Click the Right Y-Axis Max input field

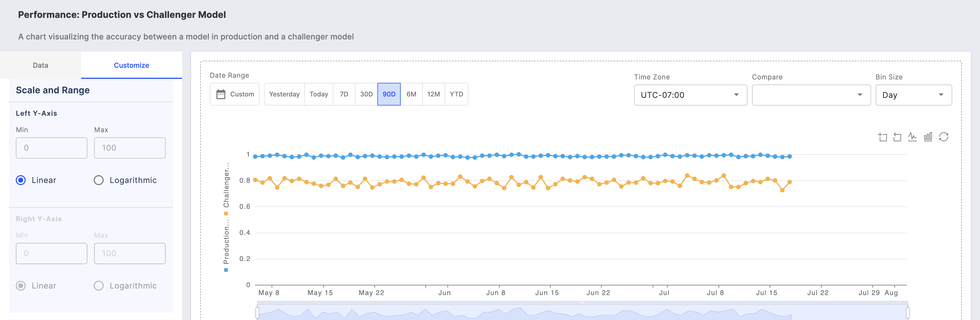(130, 253)
